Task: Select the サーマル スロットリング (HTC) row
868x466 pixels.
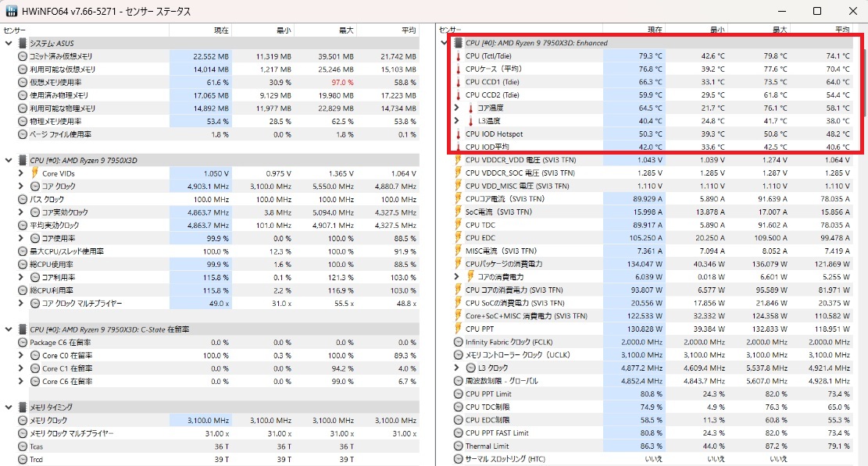Action: click(652, 459)
